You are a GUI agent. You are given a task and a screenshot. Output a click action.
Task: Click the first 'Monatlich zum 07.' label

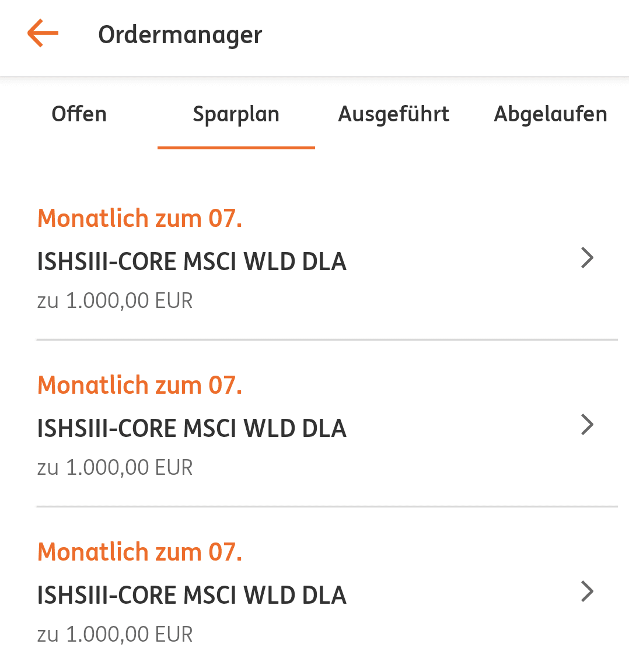pyautogui.click(x=139, y=218)
